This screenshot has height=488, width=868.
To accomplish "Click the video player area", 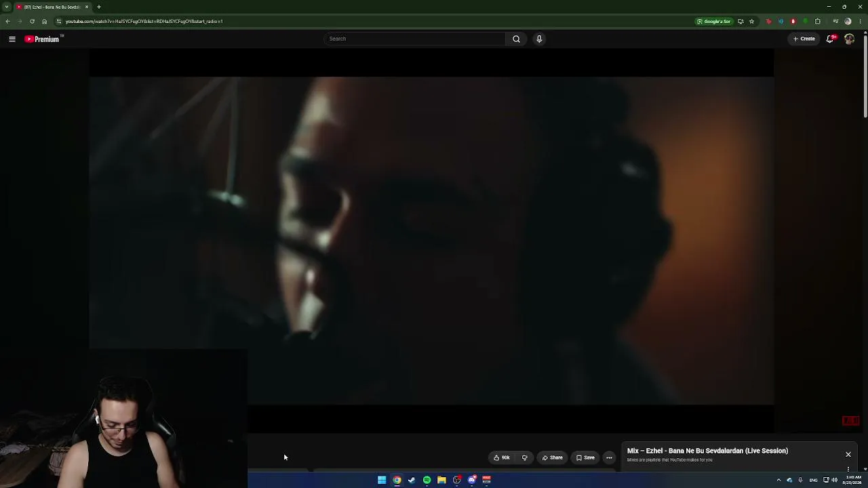I will 431,241.
